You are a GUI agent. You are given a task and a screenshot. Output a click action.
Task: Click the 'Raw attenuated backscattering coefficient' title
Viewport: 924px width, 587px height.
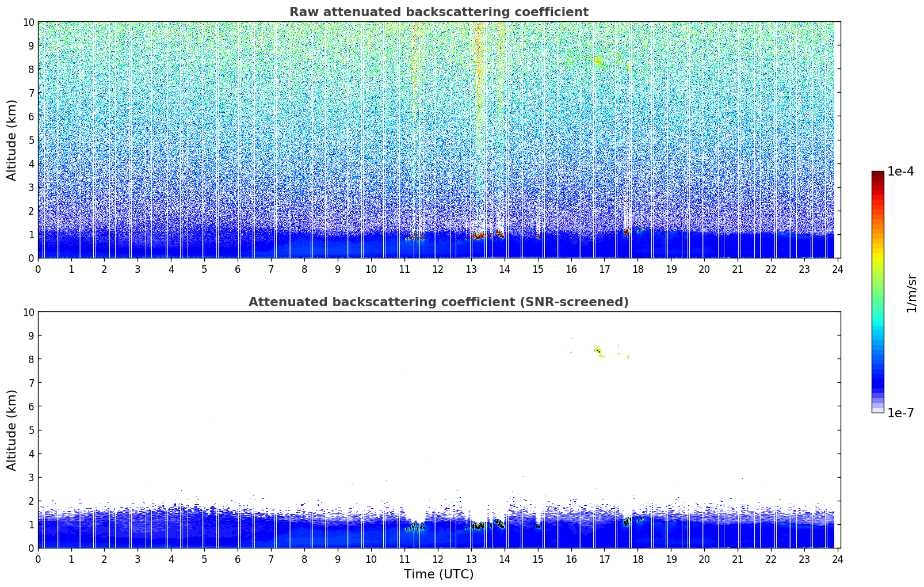pos(438,12)
